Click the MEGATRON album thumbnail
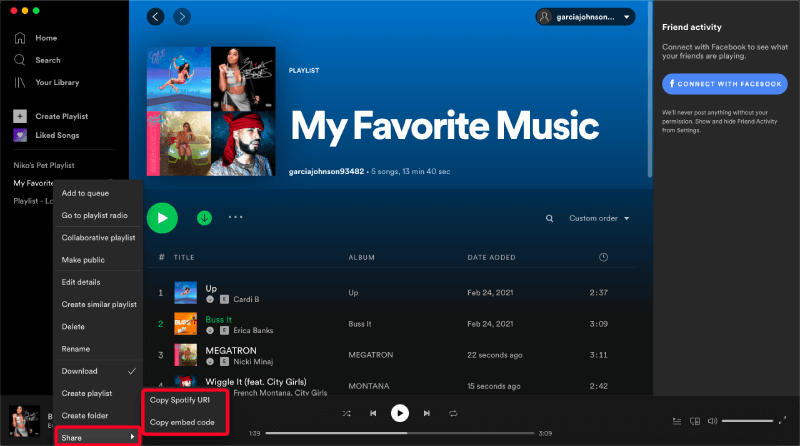800x446 pixels. pos(185,355)
